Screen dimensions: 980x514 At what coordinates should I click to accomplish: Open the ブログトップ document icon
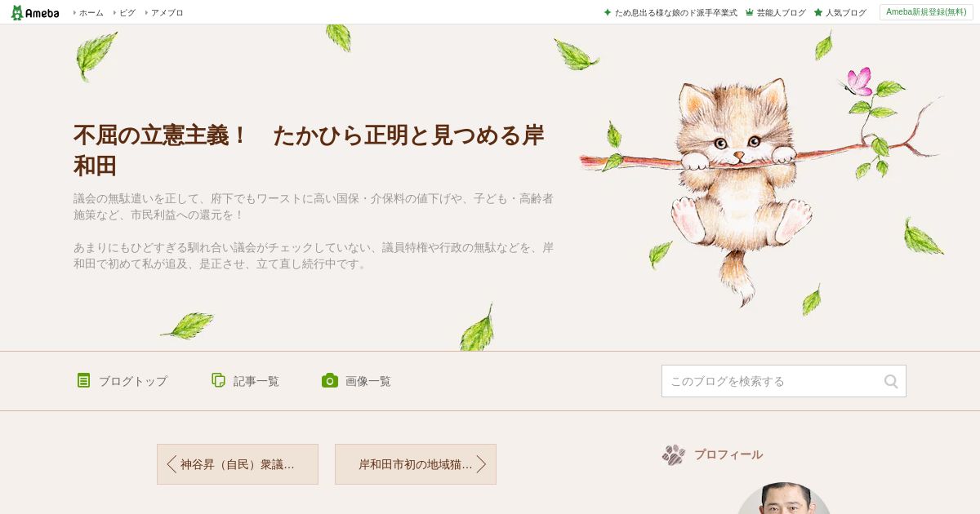coord(83,380)
